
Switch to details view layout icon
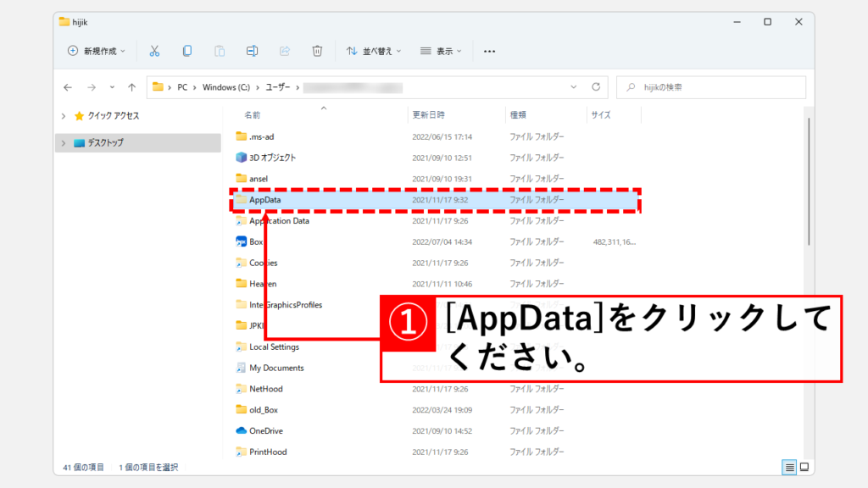789,467
